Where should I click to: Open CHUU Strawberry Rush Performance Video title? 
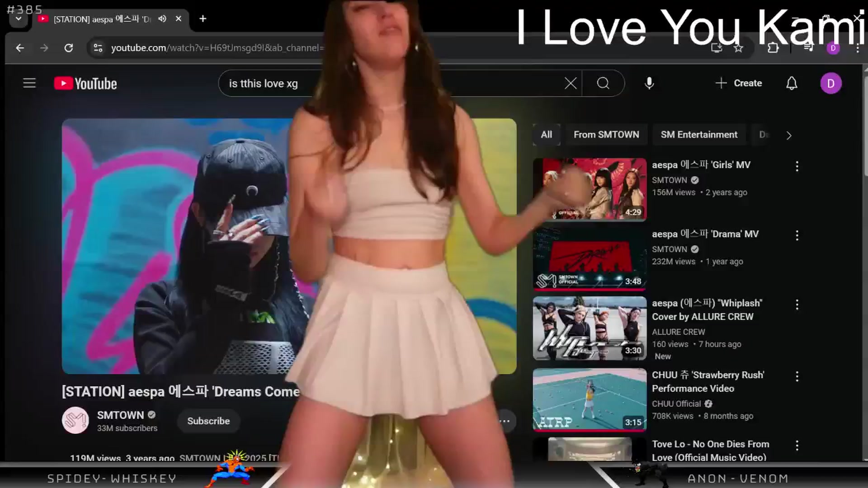(708, 382)
